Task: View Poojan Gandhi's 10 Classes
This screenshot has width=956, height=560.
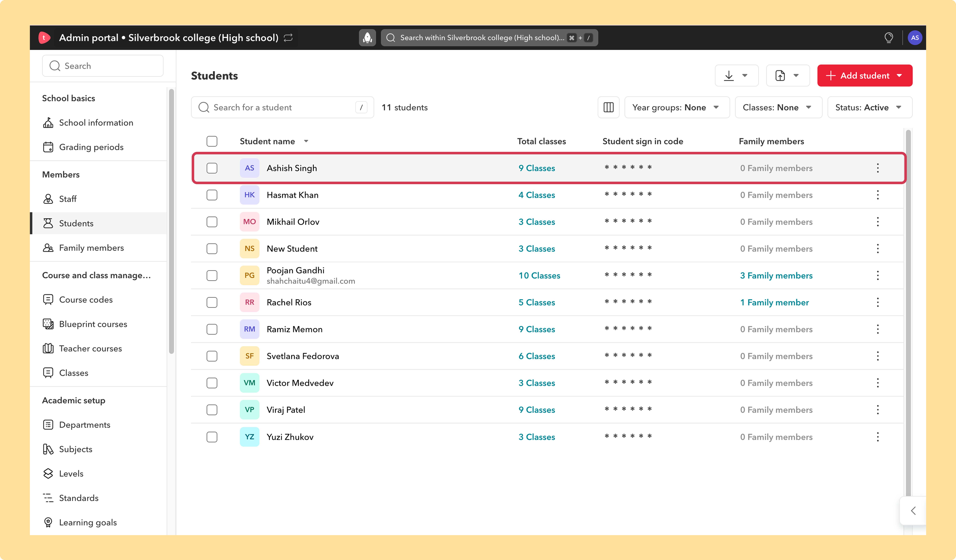Action: (539, 276)
